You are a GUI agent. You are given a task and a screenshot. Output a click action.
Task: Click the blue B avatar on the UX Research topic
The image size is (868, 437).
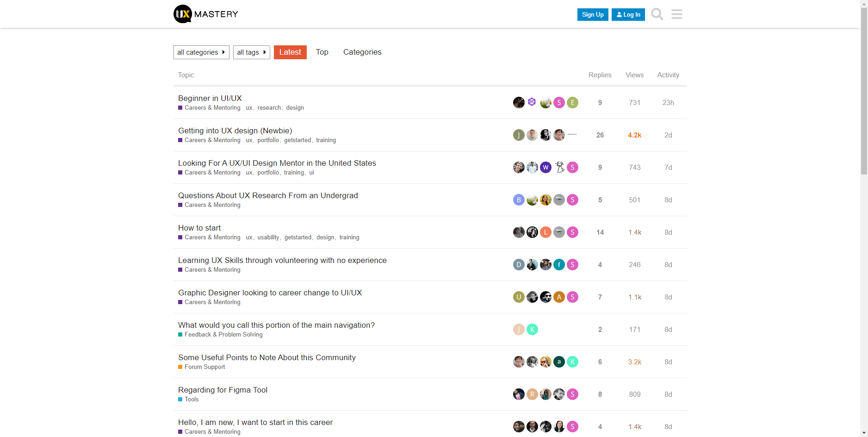519,200
